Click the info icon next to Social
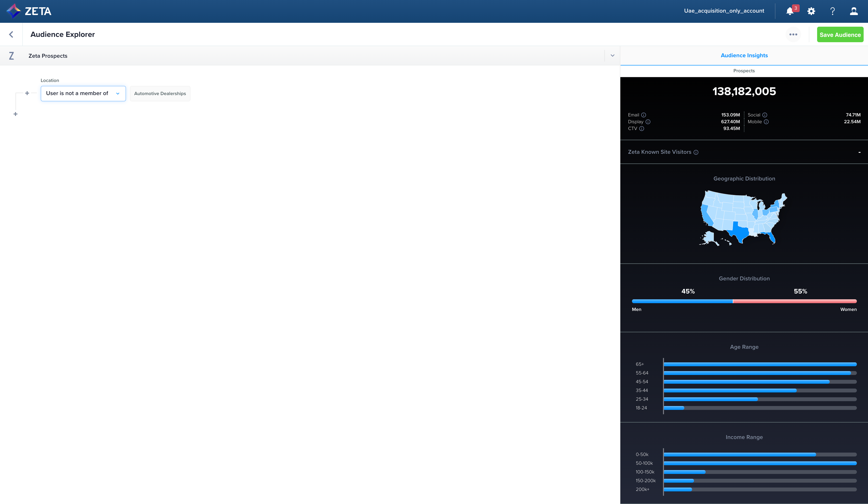868x504 pixels. (765, 115)
